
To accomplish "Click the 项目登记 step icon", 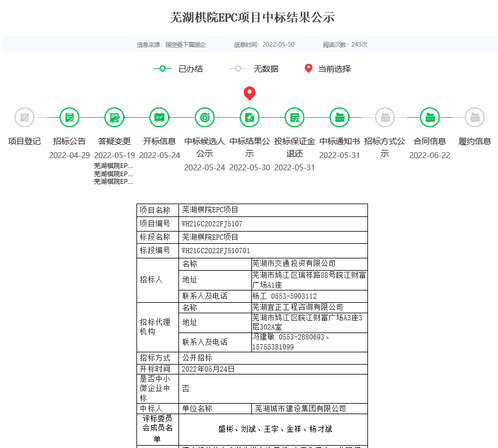I will click(24, 118).
